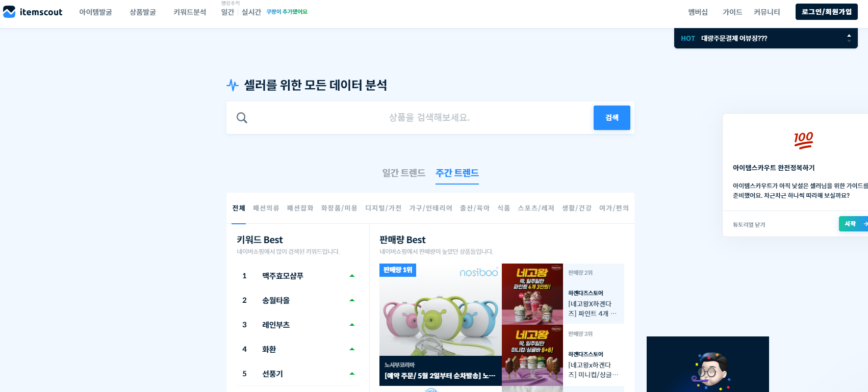Click the 로그인/회원가입 button
The height and width of the screenshot is (392, 868).
coord(827,12)
